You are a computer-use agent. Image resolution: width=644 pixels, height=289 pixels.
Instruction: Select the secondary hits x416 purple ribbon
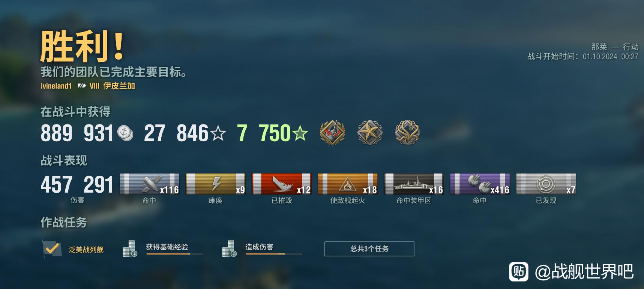click(x=480, y=184)
